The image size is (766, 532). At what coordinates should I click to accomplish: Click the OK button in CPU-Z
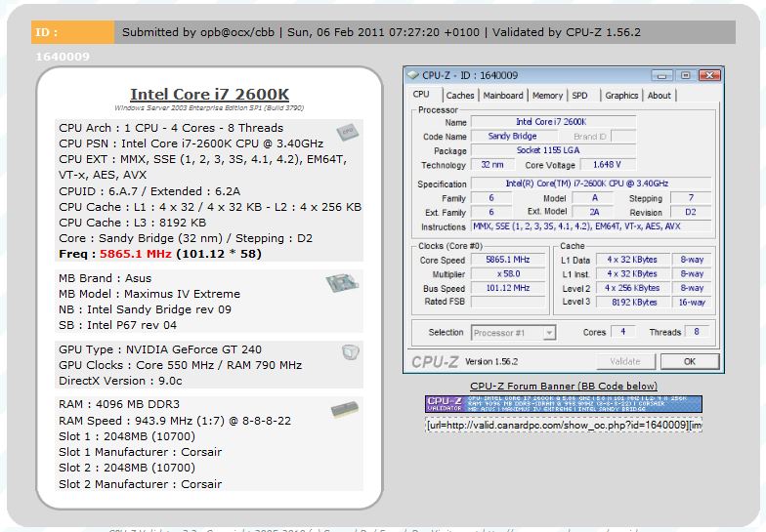pos(690,361)
